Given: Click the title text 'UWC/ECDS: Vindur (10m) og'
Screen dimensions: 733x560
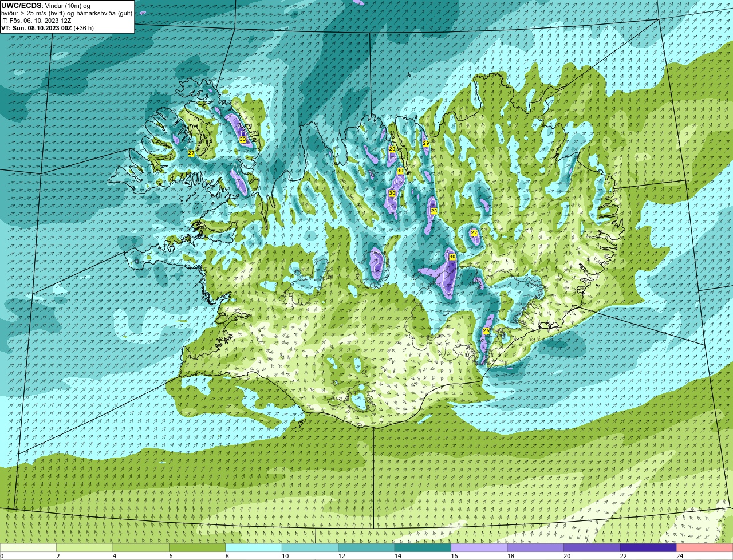Looking at the screenshot, I should click(46, 6).
